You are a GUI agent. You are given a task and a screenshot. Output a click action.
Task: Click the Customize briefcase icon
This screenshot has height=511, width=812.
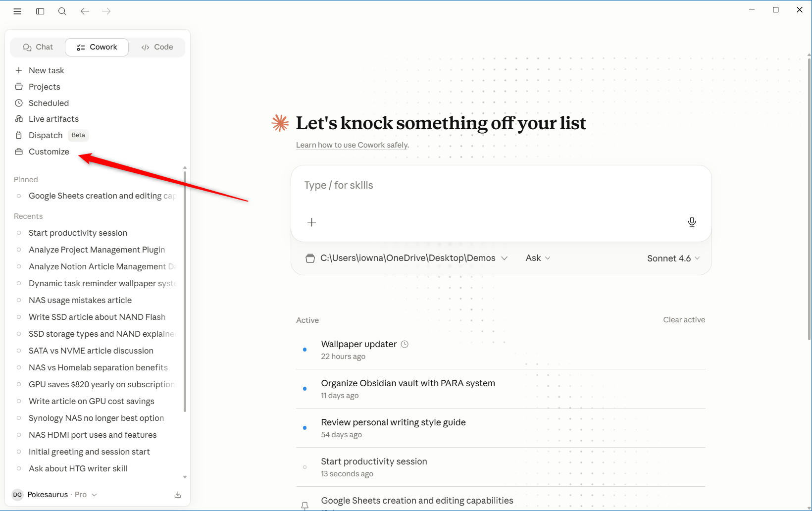click(19, 152)
